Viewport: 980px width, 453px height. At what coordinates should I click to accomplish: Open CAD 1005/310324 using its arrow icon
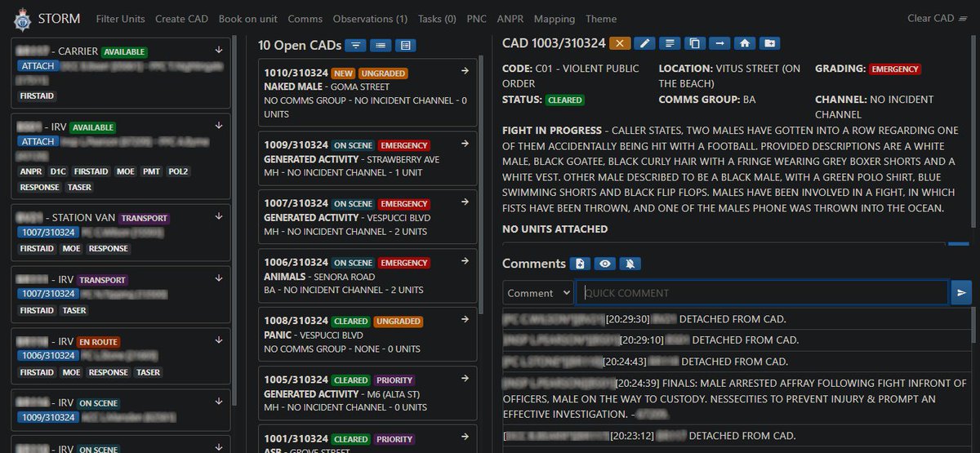[465, 379]
